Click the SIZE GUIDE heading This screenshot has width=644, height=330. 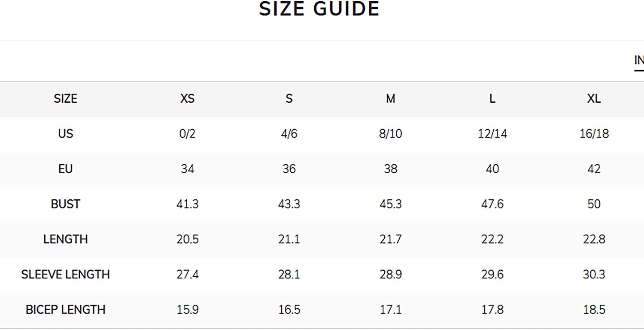(319, 9)
